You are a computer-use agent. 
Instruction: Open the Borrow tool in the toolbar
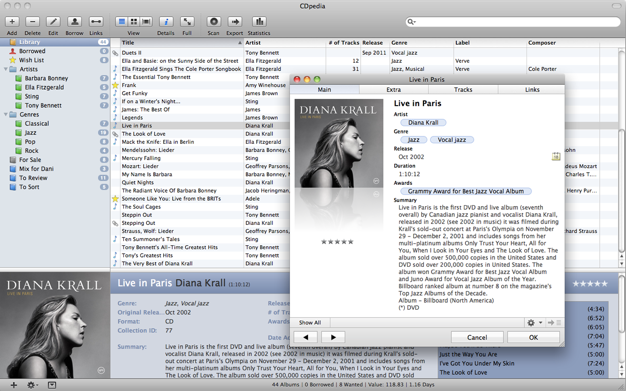point(74,22)
